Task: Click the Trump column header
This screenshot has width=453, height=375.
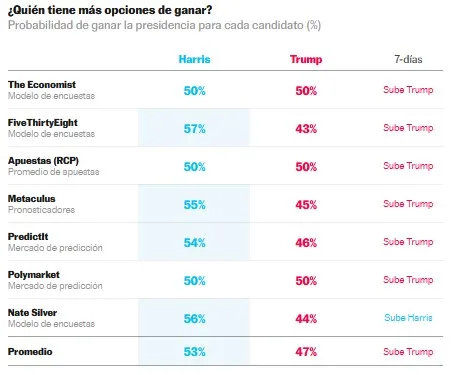Action: click(x=306, y=59)
